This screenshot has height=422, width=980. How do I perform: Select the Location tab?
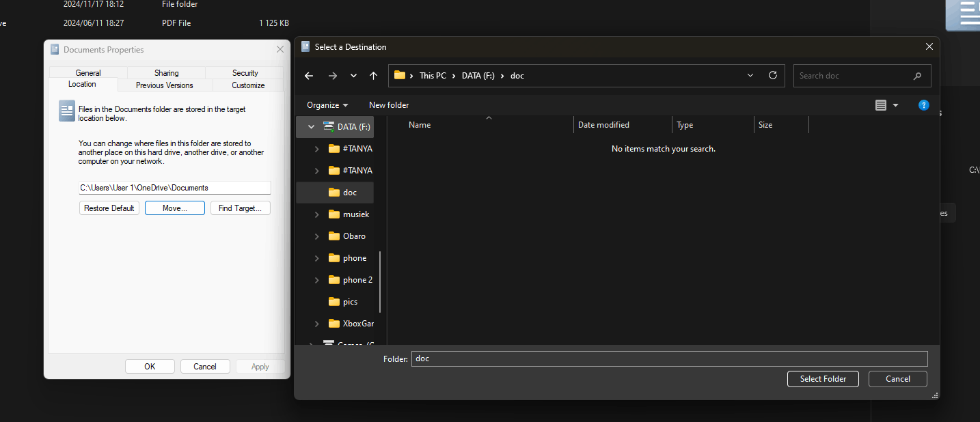(82, 84)
